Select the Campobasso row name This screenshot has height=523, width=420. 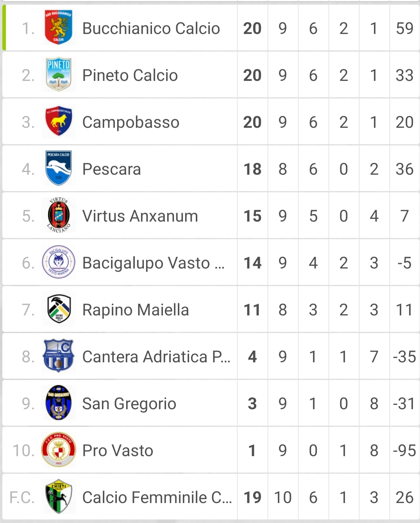131,122
